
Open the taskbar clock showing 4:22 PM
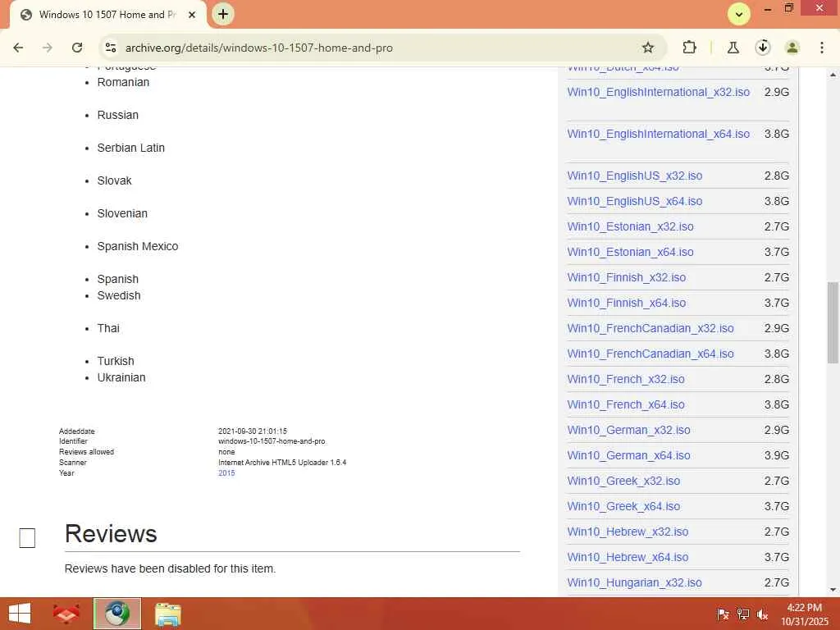point(804,614)
